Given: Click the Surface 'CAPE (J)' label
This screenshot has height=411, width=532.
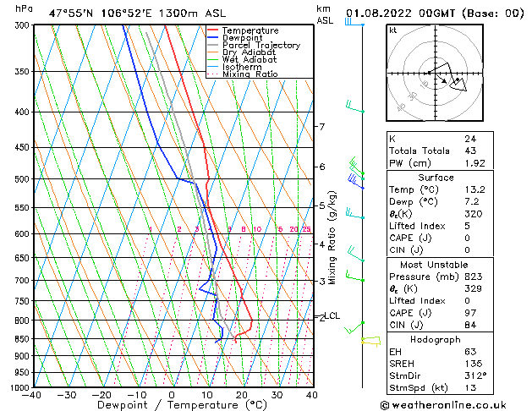Looking at the screenshot, I should click(x=410, y=238).
